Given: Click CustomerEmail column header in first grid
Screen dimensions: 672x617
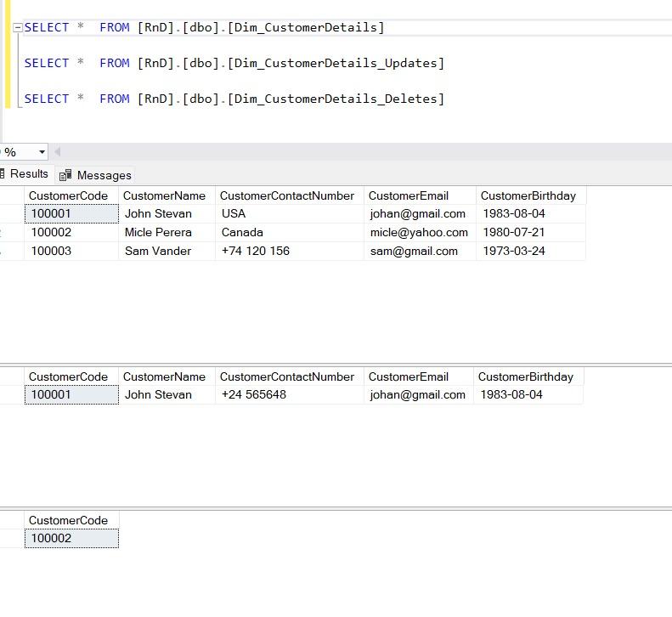Looking at the screenshot, I should coord(408,195).
